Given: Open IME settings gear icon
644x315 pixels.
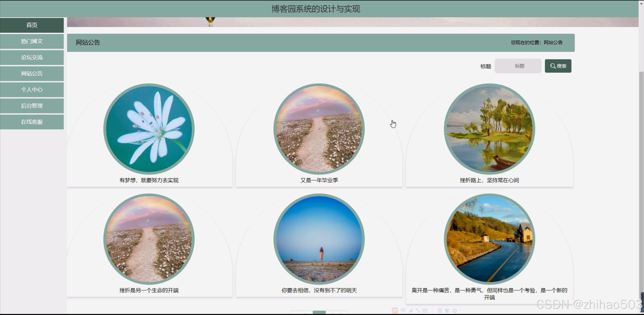Looking at the screenshot, I should [x=454, y=310].
